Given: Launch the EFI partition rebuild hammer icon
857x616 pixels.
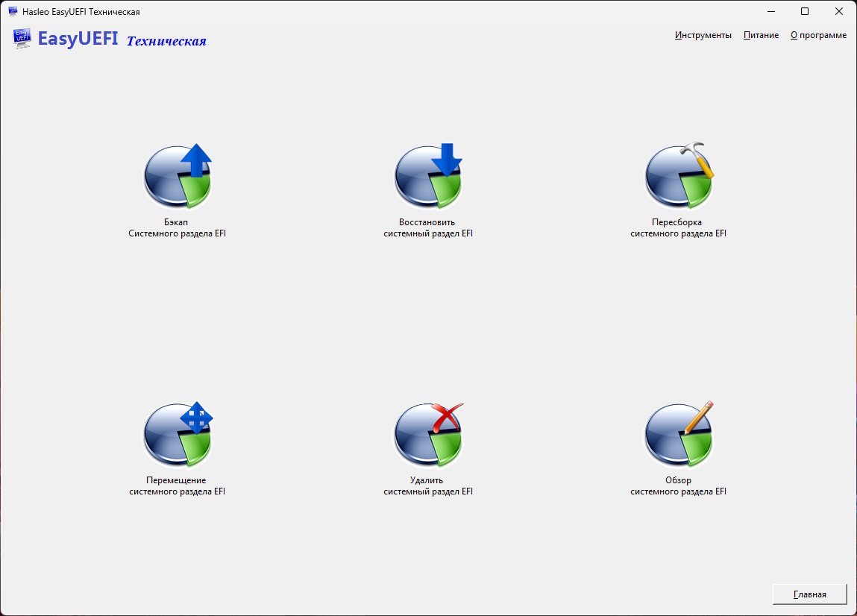Looking at the screenshot, I should (679, 177).
